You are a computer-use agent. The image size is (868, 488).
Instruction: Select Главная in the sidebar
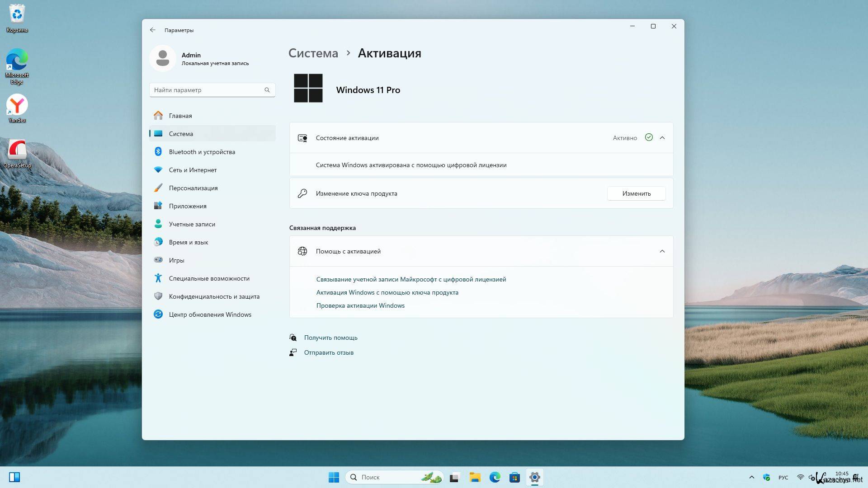180,116
